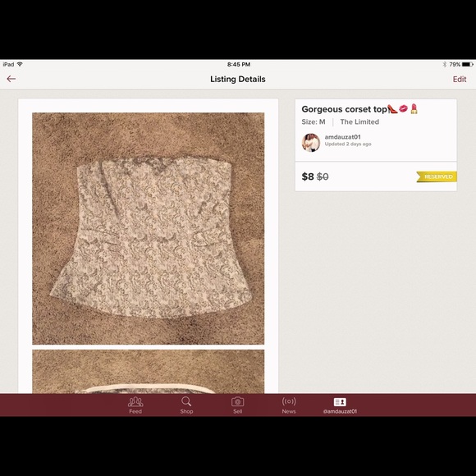Tap the "Listing Details" header title
Viewport: 476px width, 476px height.
(238, 80)
